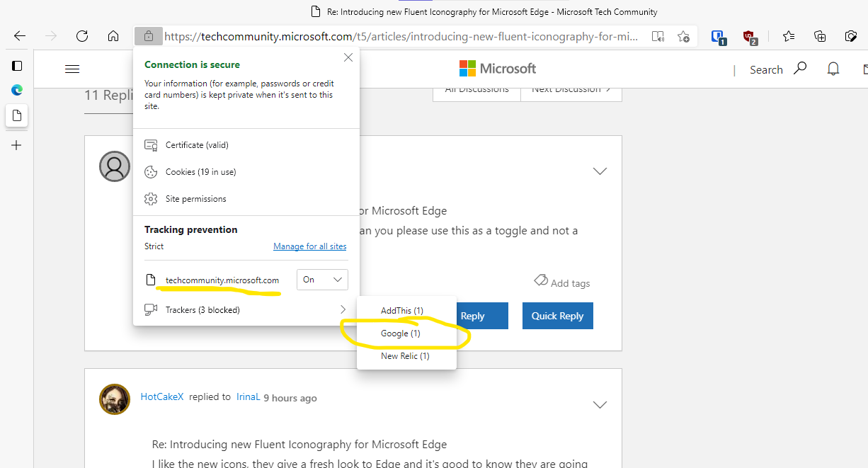Click the default user avatar on first reply
Viewport: 868px width, 468px height.
(115, 166)
